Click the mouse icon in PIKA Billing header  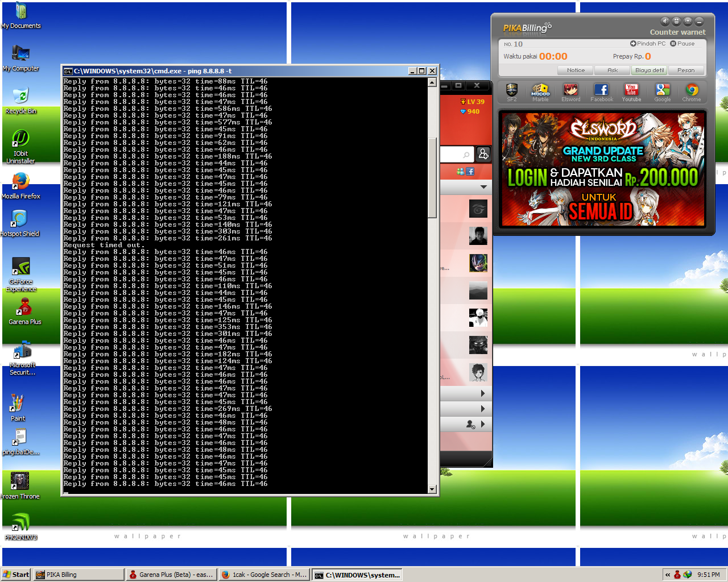click(x=676, y=21)
